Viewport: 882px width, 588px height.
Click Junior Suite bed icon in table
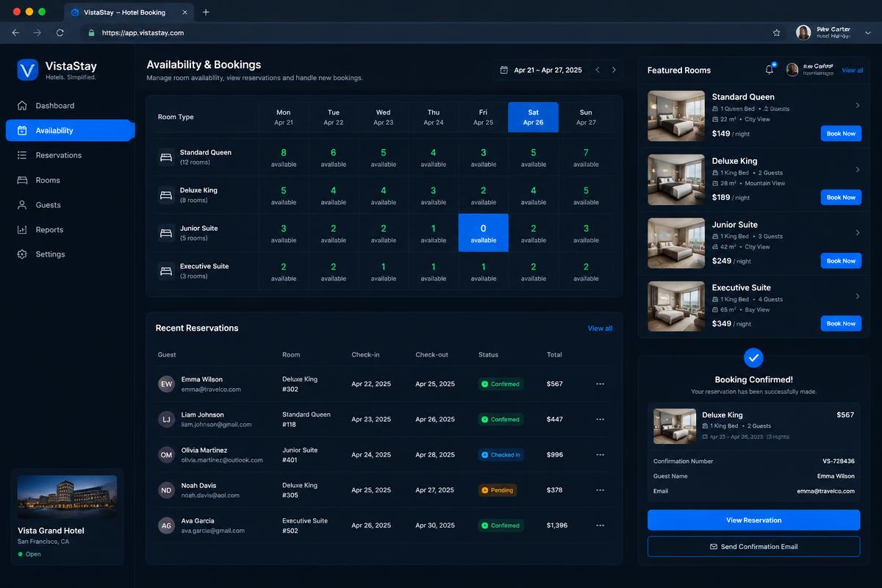[166, 233]
